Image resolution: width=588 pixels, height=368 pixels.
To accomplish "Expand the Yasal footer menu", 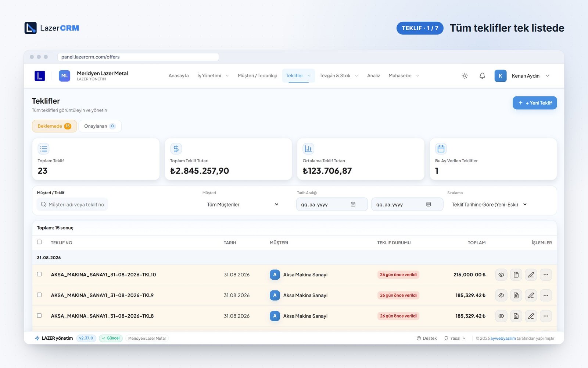I will [x=455, y=338].
